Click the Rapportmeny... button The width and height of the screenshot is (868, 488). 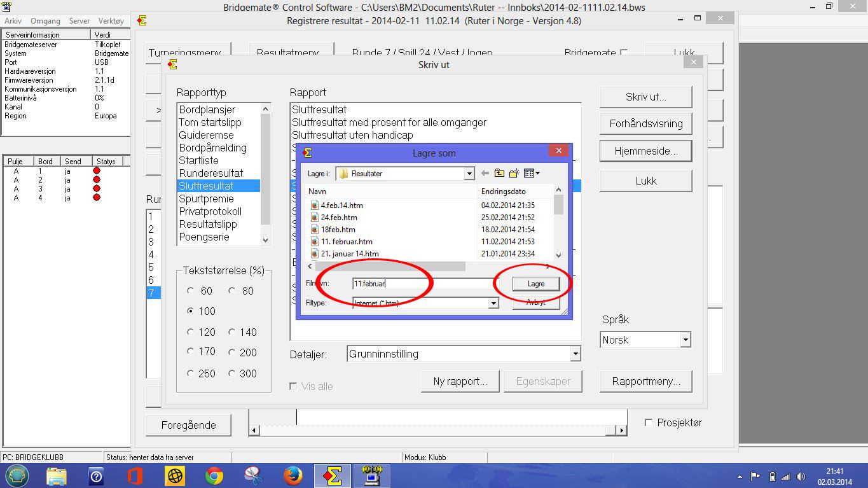coord(645,381)
